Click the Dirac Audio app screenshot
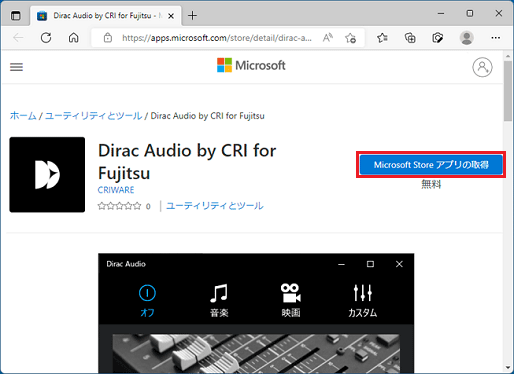This screenshot has width=514, height=374. coord(256,313)
